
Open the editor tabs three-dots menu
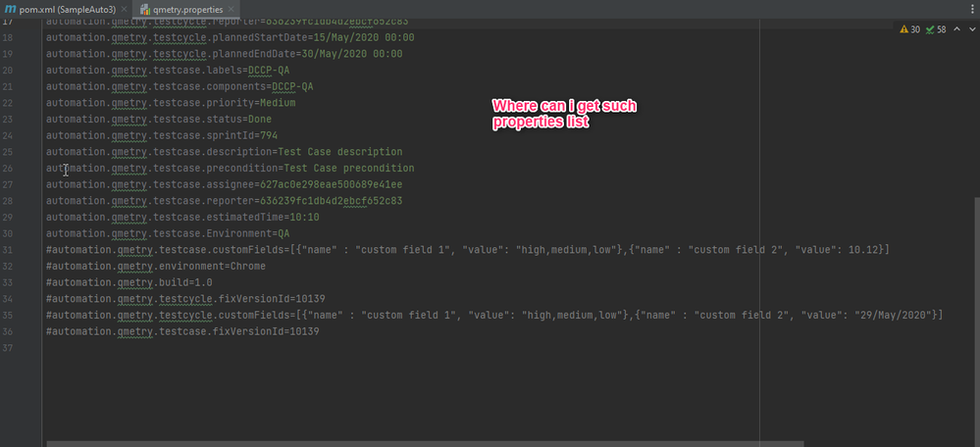pos(974,10)
